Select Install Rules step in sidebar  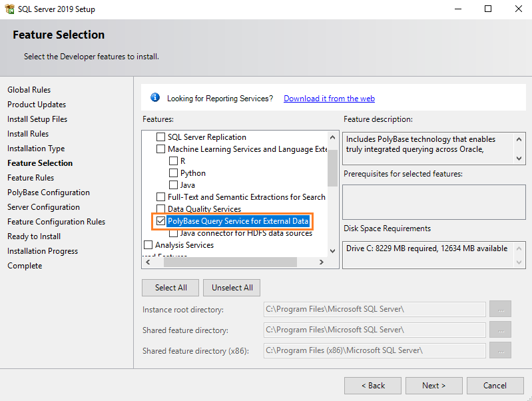[28, 133]
